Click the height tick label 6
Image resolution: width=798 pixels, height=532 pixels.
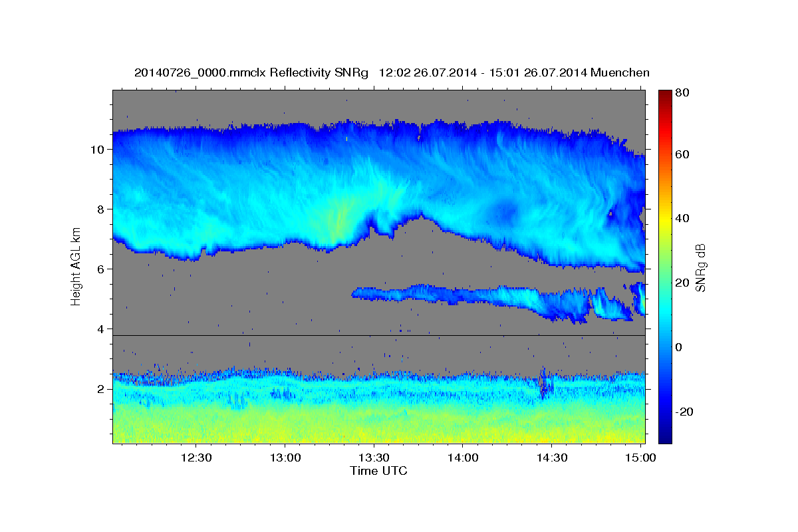101,269
